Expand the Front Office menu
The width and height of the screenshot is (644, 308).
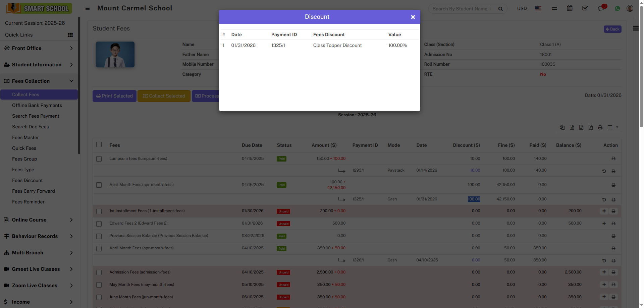pos(39,48)
